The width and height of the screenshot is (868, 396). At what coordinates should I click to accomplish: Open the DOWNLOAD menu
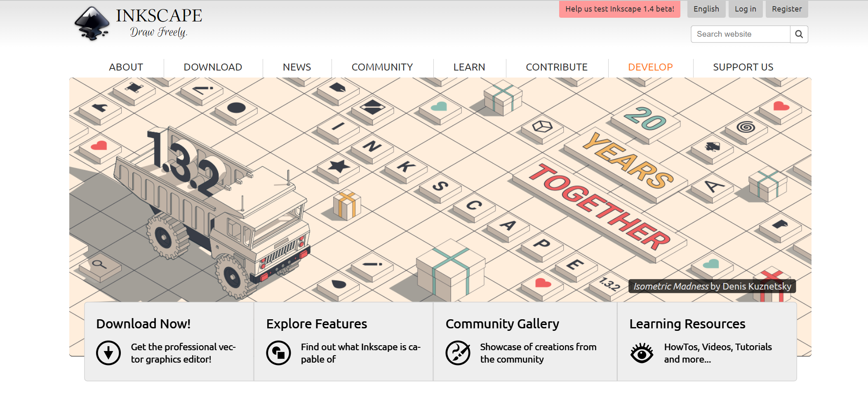(213, 67)
